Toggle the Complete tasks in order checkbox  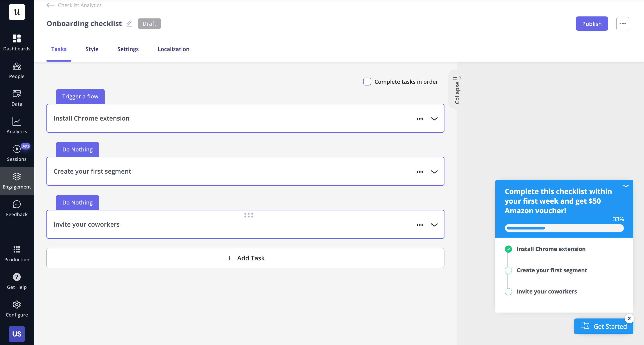(x=367, y=82)
